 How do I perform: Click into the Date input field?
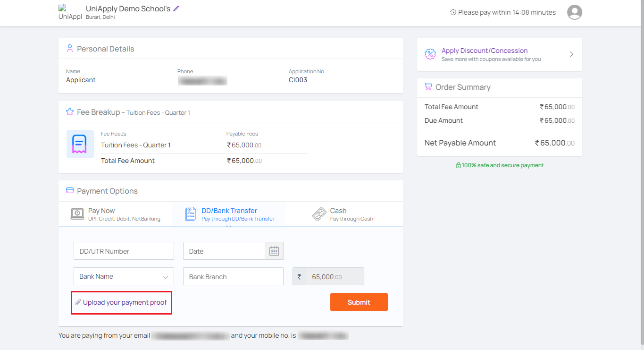pos(224,251)
